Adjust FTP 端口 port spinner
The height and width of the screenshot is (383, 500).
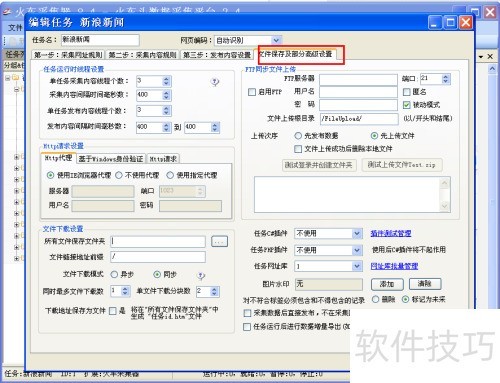446,79
